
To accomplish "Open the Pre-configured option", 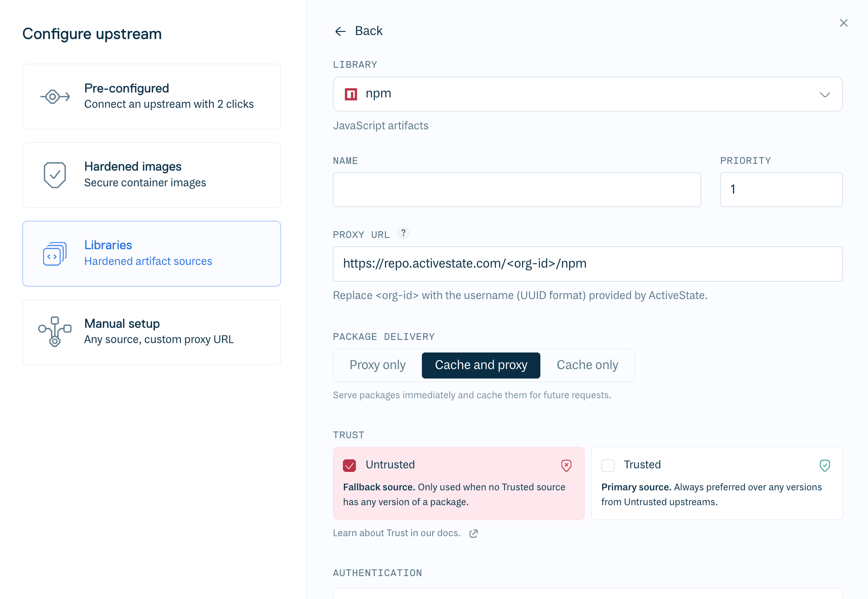I will pos(152,97).
